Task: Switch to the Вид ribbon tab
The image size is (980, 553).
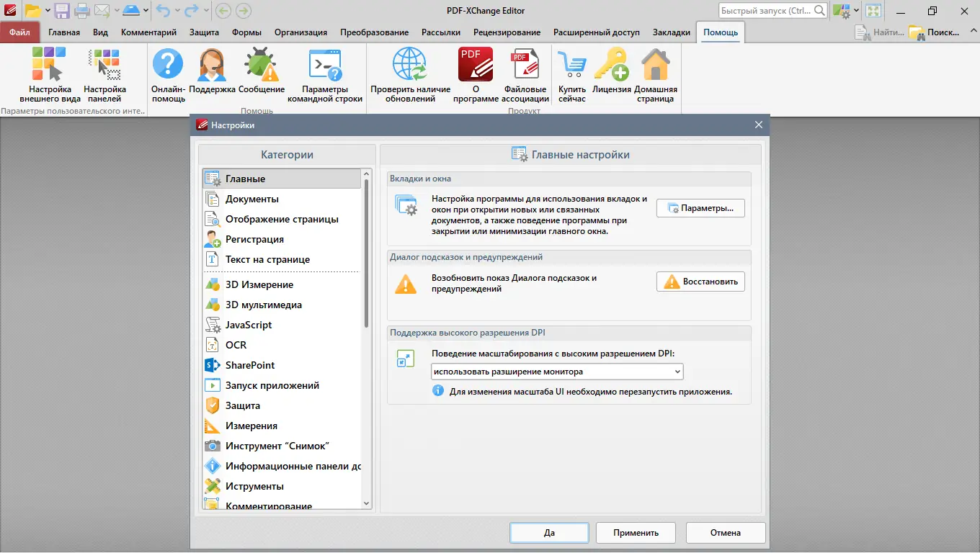Action: pos(101,32)
